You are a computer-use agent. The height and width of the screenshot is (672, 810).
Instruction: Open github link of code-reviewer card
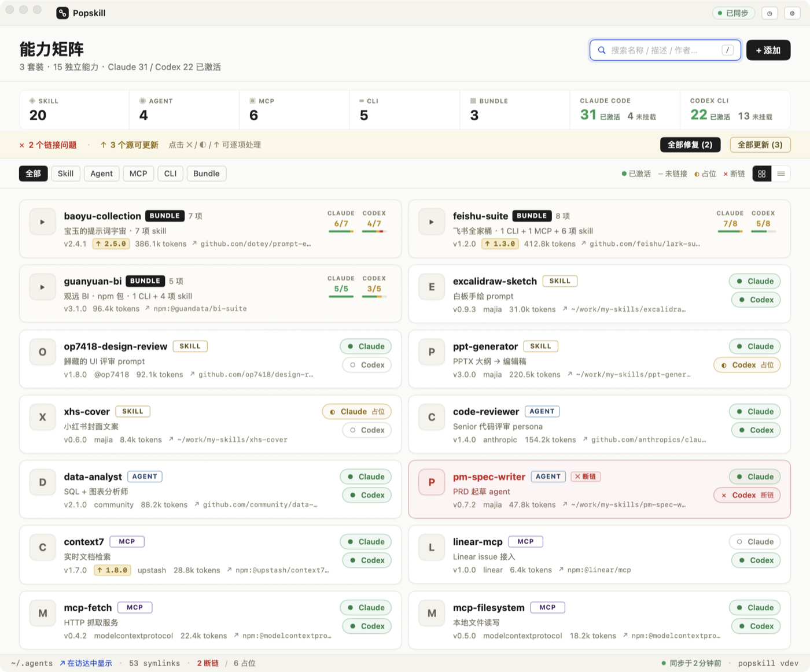644,440
